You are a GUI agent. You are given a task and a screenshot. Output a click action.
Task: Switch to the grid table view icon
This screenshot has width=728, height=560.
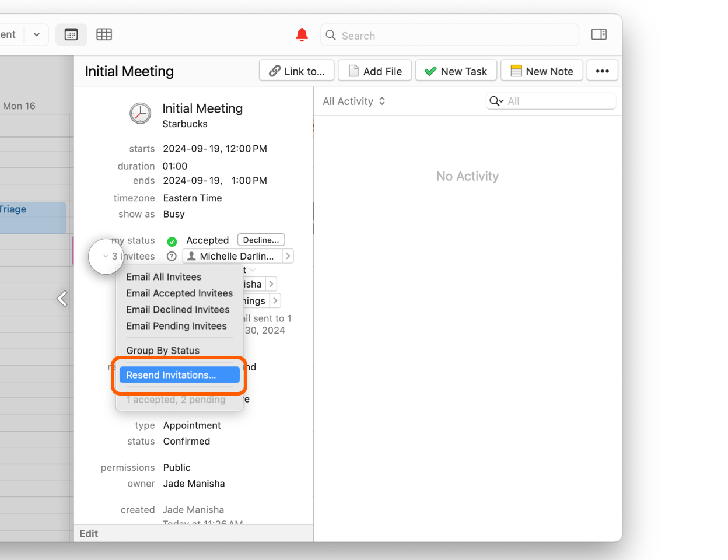click(x=104, y=35)
